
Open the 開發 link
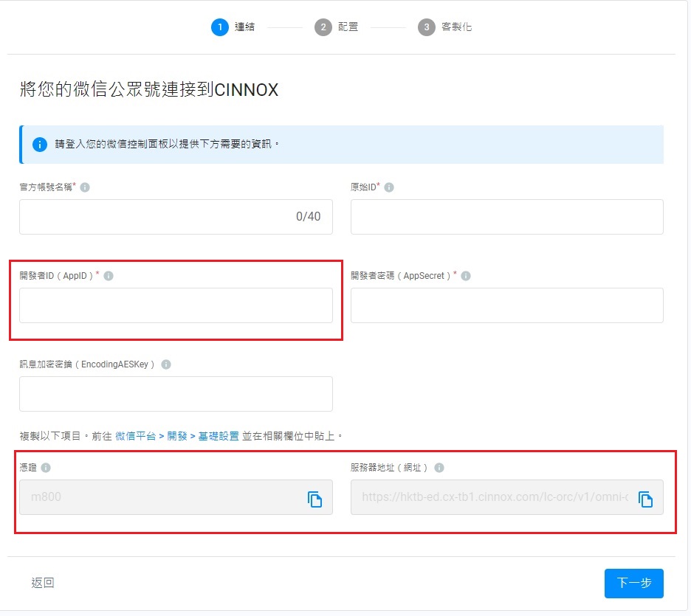(x=177, y=436)
